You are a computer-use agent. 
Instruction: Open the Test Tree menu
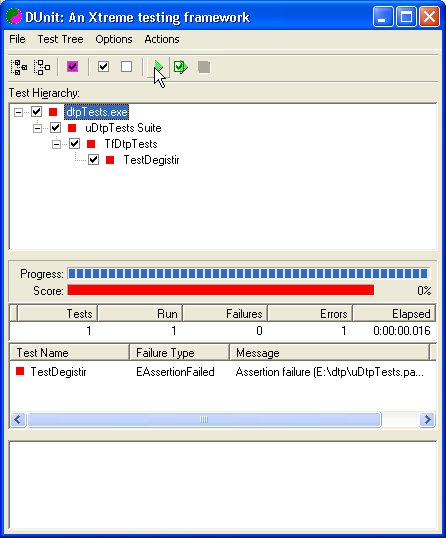click(x=60, y=39)
